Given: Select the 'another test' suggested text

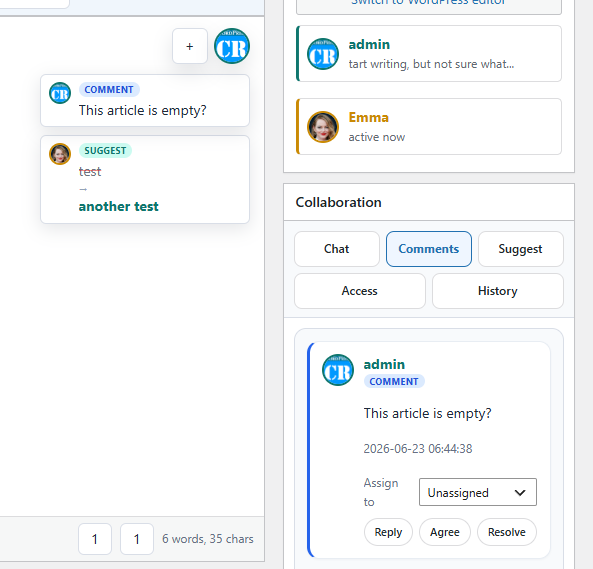Looking at the screenshot, I should (119, 206).
